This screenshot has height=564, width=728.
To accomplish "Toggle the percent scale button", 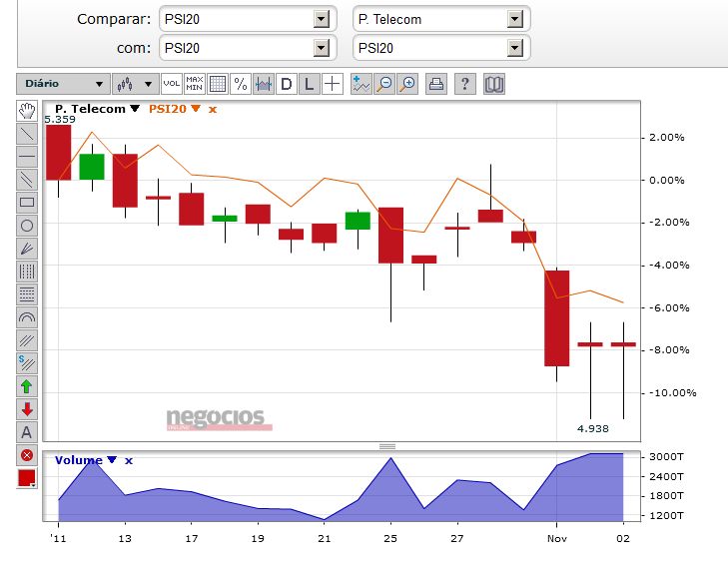I will 240,84.
